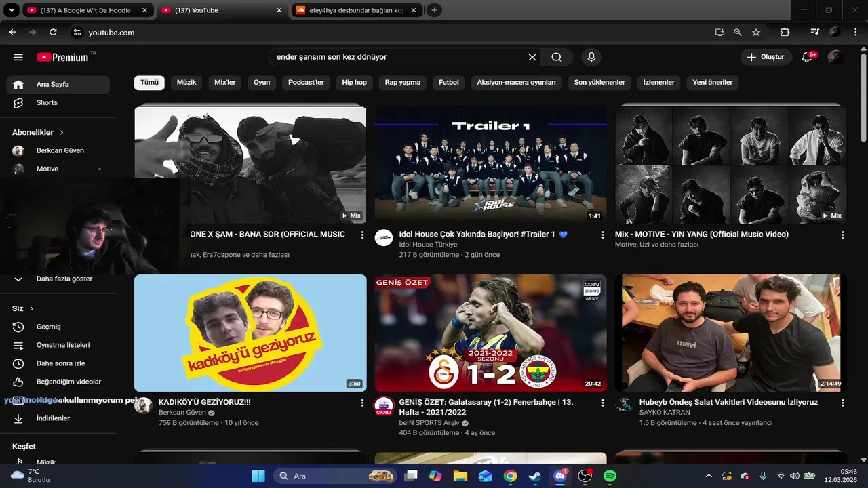Open Spotify from the Windows taskbar
868x488 pixels.
(x=610, y=476)
